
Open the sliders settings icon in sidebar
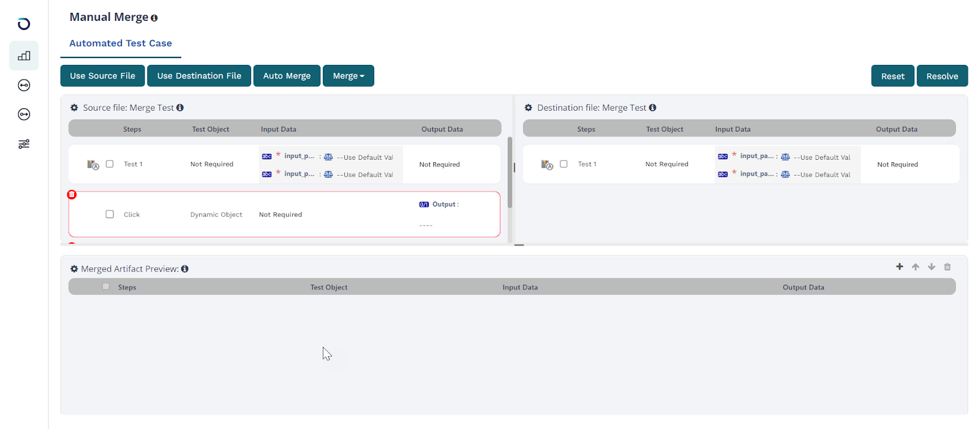24,144
